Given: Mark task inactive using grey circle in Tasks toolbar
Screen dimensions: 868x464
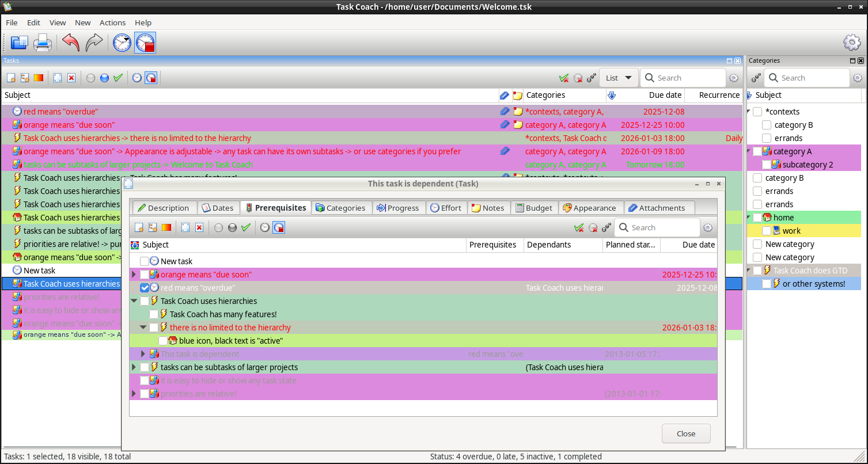Looking at the screenshot, I should [x=90, y=78].
